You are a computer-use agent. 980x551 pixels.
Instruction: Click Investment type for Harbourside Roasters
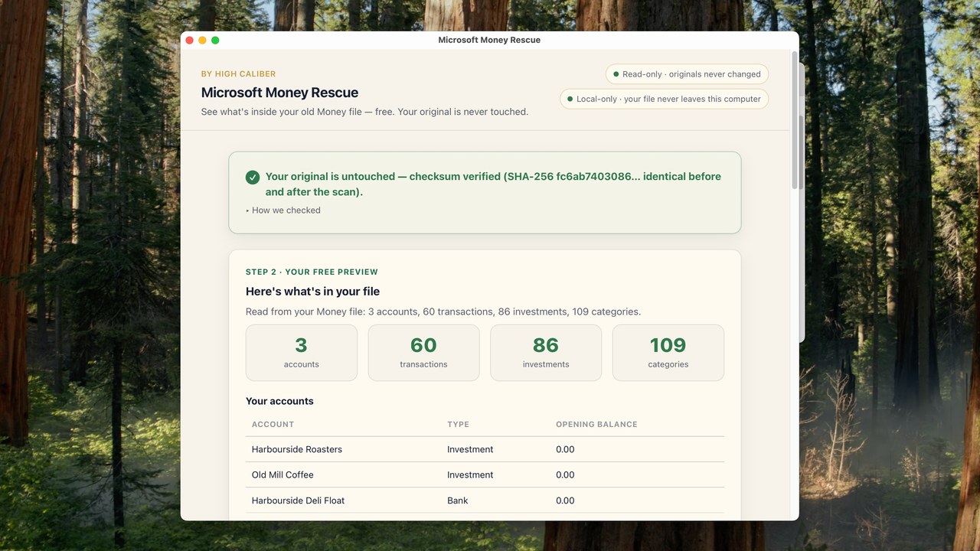coord(470,449)
